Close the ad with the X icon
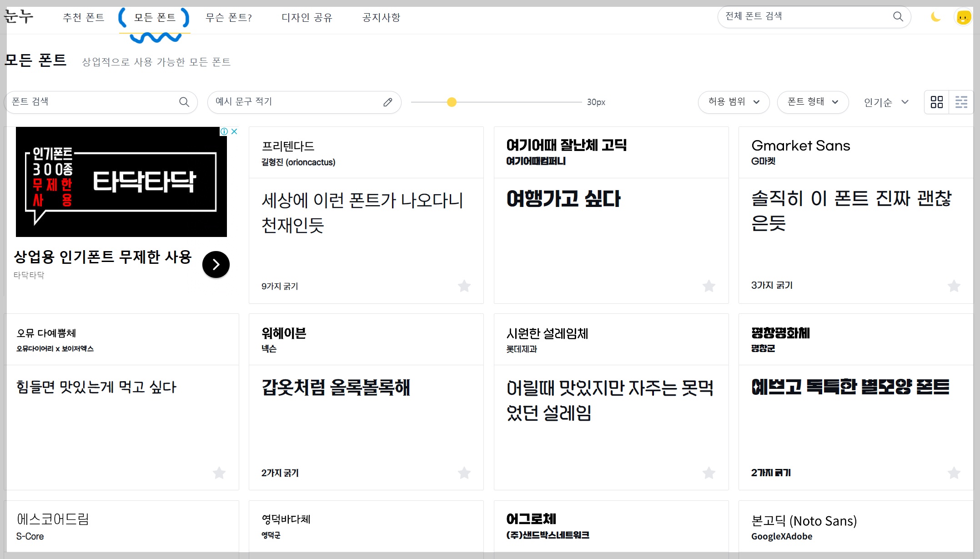The width and height of the screenshot is (980, 559). pos(234,131)
